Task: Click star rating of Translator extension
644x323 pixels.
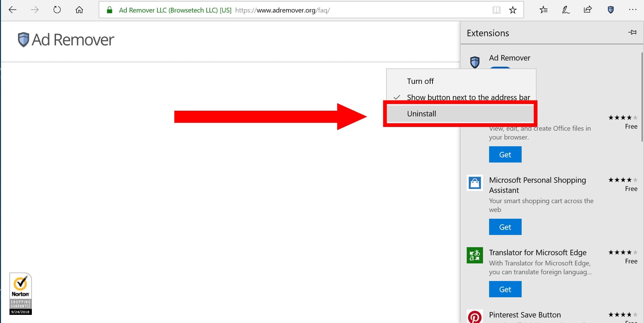Action: [623, 252]
